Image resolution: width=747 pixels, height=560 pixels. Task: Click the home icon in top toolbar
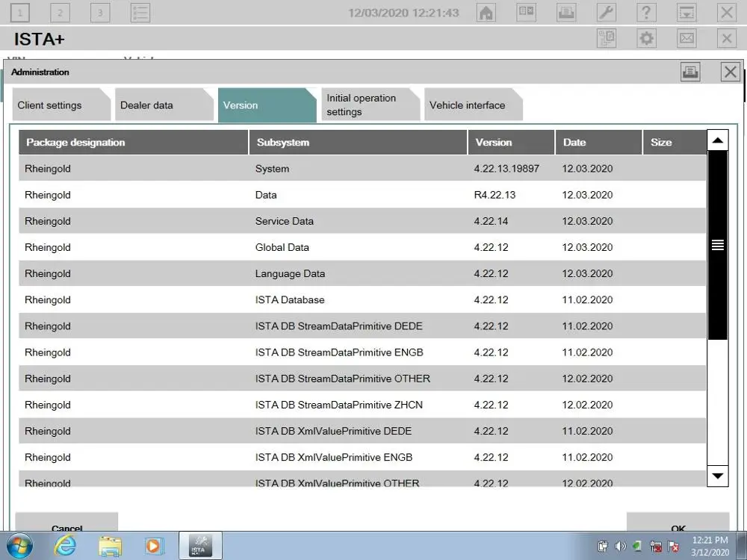pos(486,13)
